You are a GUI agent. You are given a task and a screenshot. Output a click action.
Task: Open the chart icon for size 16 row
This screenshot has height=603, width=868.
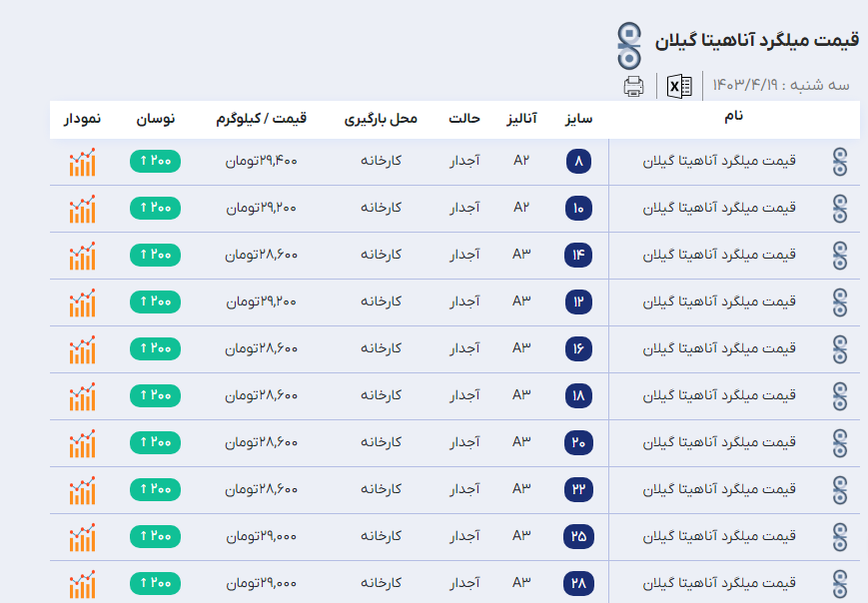(x=83, y=349)
